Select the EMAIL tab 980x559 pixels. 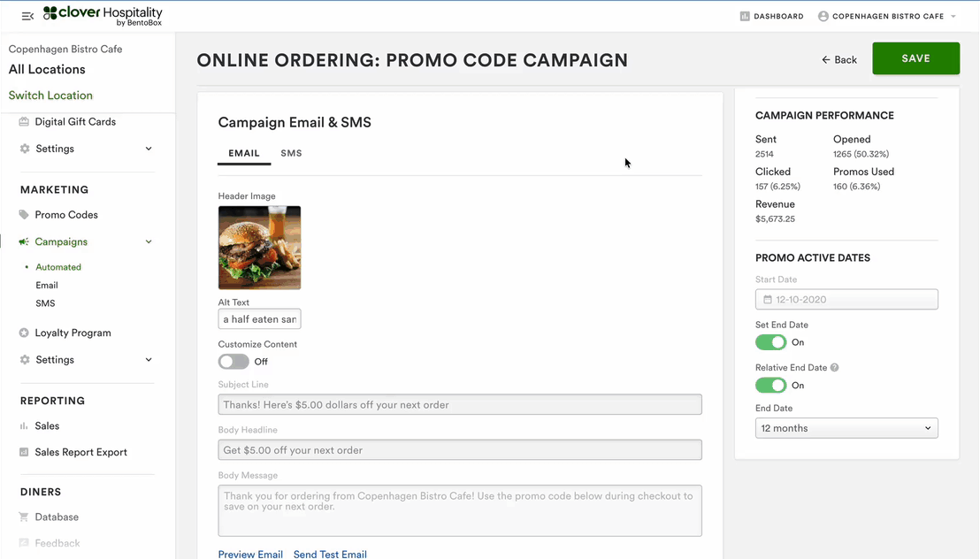coord(244,153)
